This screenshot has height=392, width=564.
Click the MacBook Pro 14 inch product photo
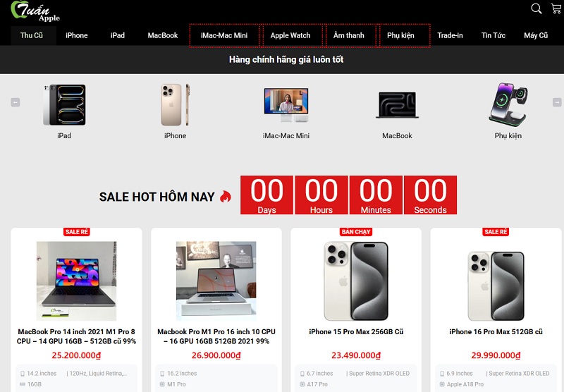coord(76,281)
